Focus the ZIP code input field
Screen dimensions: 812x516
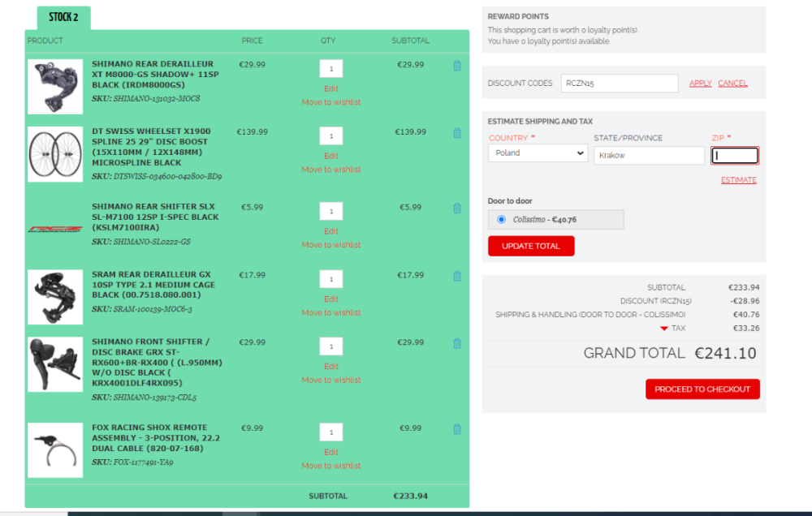tap(735, 155)
